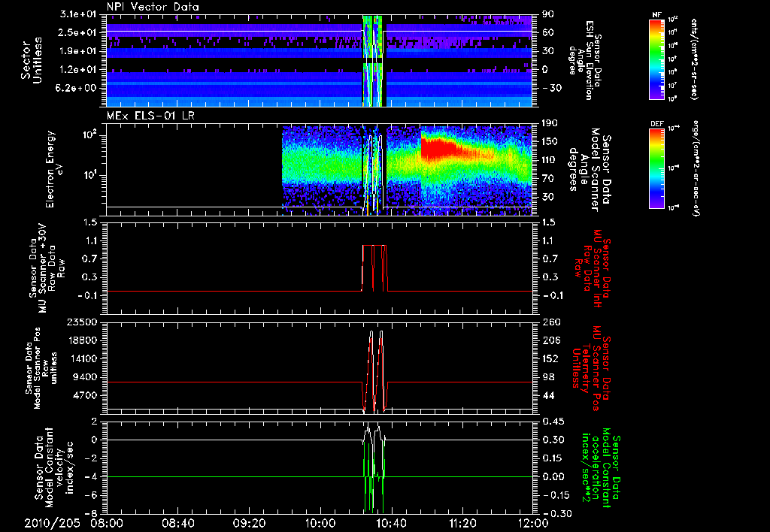Click the DEF color bar legend
770x532 pixels.
point(657,168)
